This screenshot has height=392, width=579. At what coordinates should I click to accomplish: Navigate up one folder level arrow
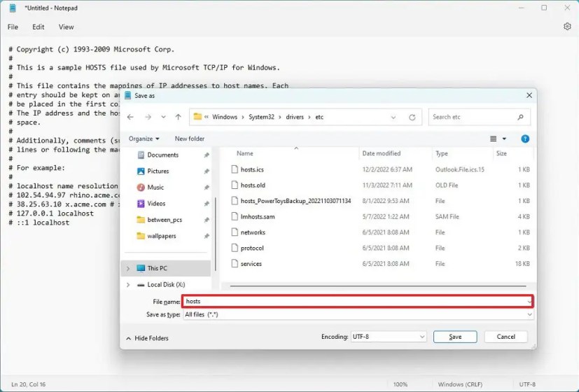[x=179, y=117]
